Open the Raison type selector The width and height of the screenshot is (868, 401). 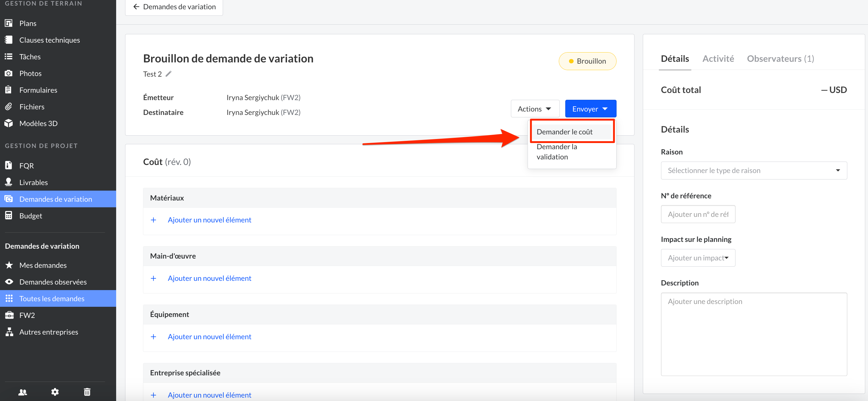pyautogui.click(x=753, y=171)
